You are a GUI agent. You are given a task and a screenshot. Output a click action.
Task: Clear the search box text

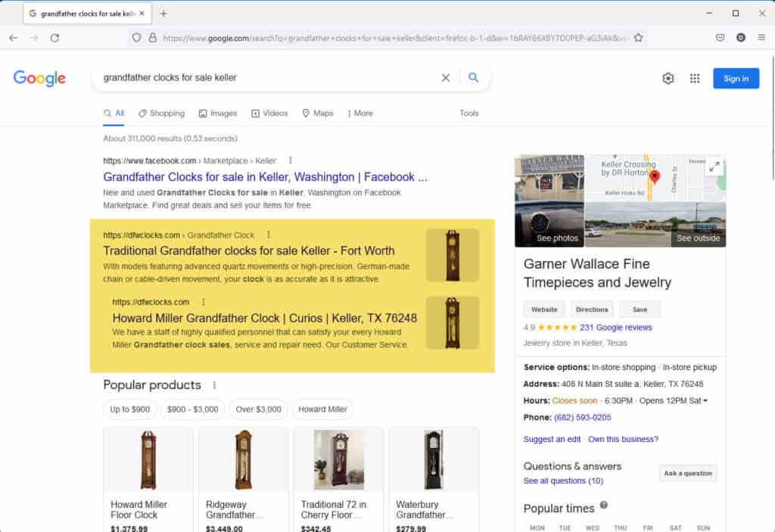point(445,78)
